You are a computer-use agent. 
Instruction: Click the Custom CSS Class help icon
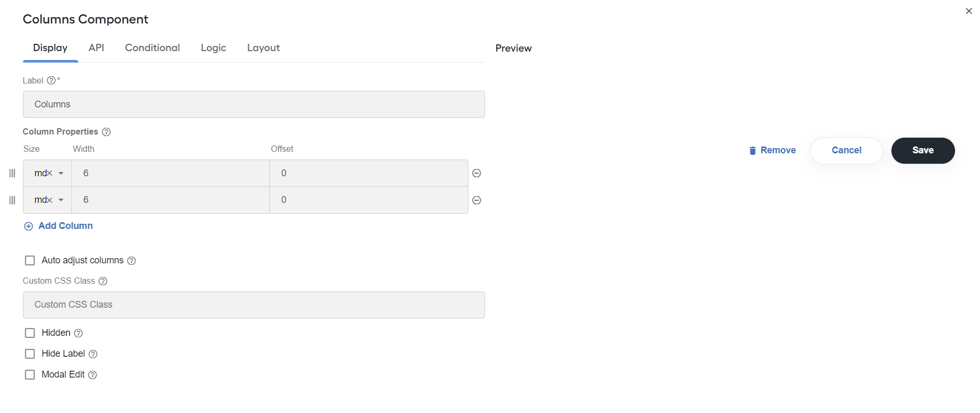[x=103, y=281]
